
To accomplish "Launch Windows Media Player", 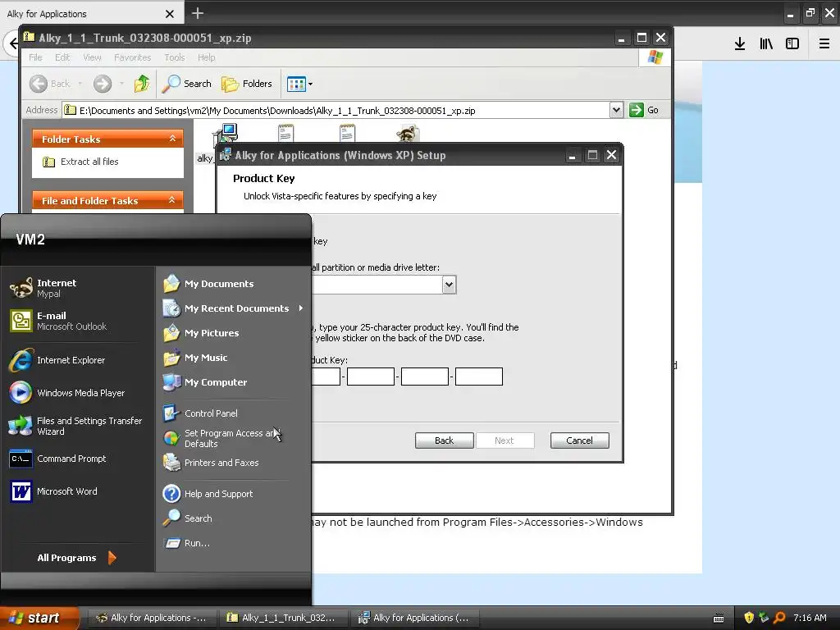I will coord(67,393).
